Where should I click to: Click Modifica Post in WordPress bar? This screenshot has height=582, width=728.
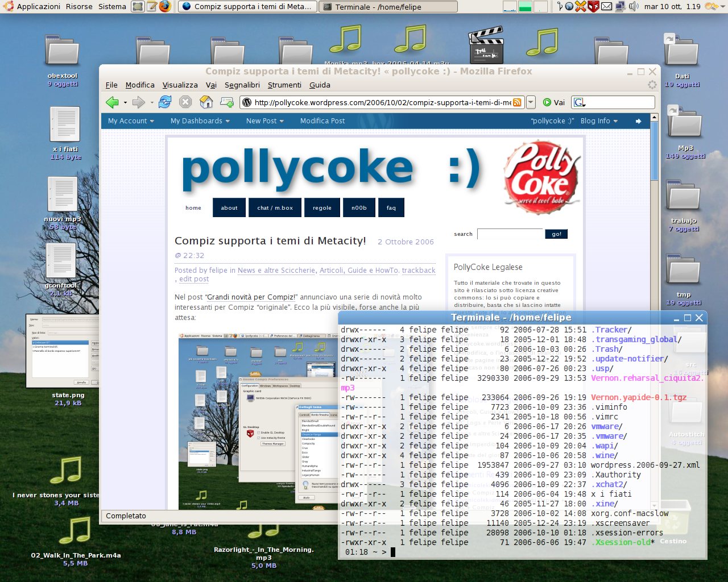click(x=322, y=120)
